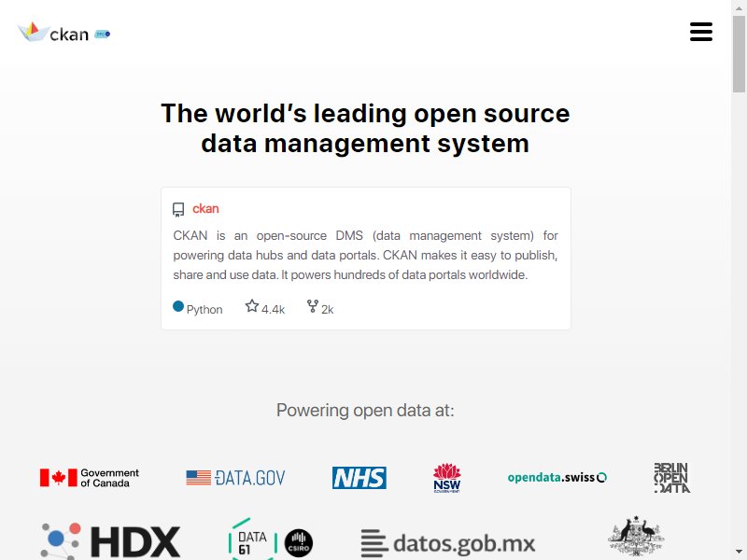Open the red ckan repository link
The width and height of the screenshot is (747, 560).
[x=205, y=208]
